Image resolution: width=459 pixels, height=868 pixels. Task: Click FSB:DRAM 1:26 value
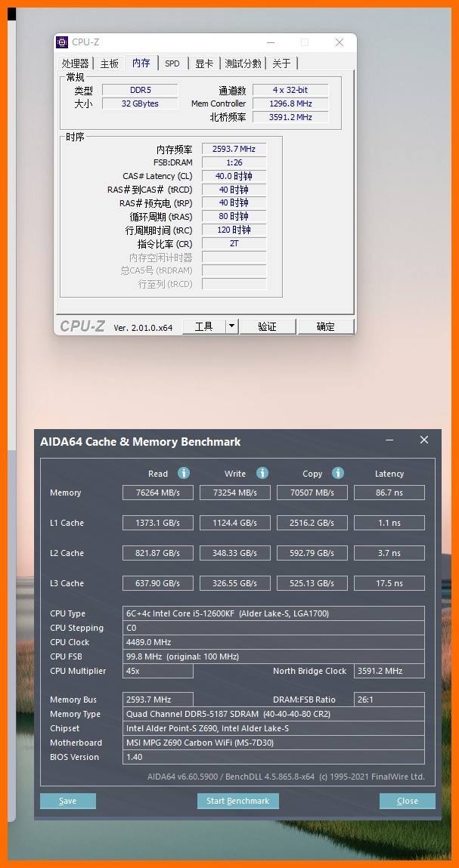point(234,162)
